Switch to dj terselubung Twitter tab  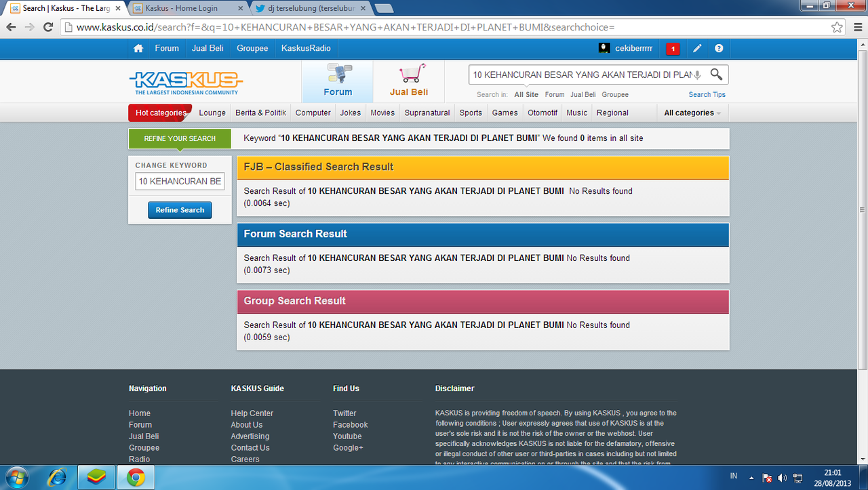(x=311, y=8)
